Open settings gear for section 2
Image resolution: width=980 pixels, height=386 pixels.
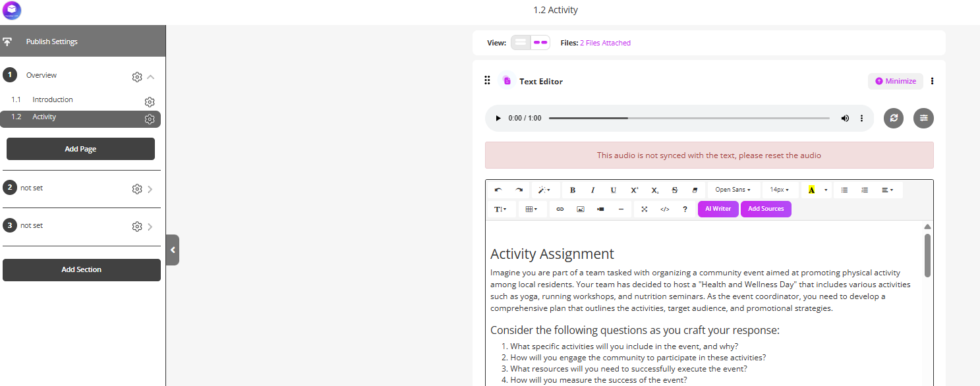click(137, 189)
